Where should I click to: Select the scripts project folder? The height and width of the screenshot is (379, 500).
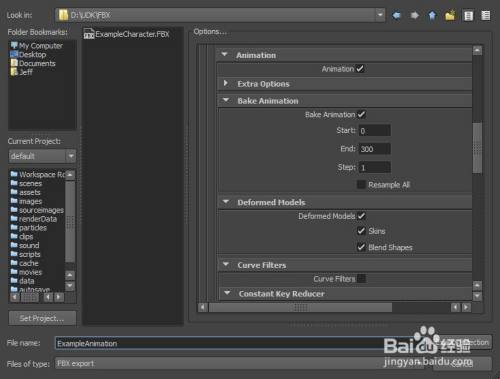pyautogui.click(x=26, y=254)
